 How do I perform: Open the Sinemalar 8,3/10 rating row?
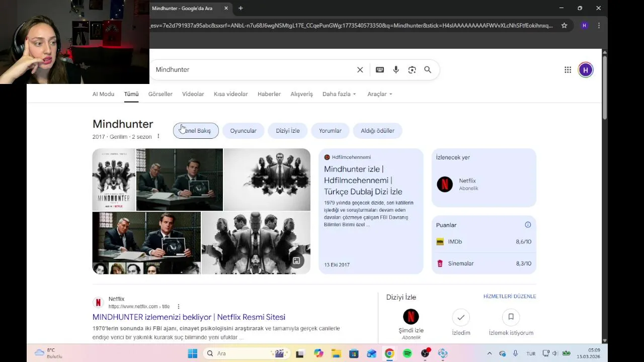(x=484, y=263)
